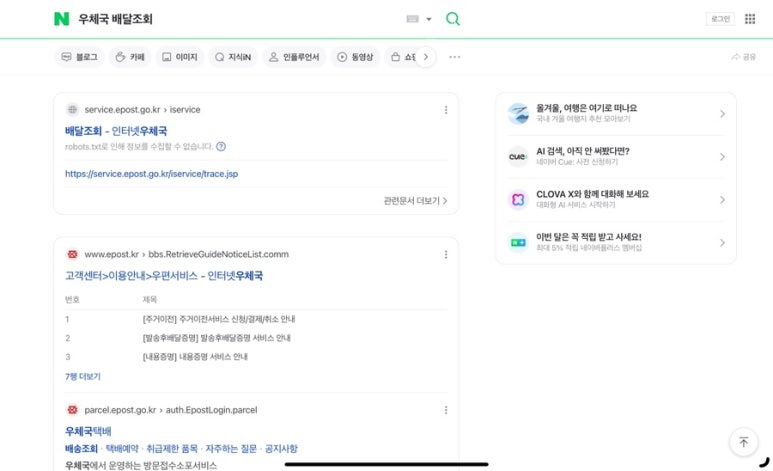This screenshot has height=471, width=773.
Task: Open the 취급제한 품목 sublink
Action: tap(172, 448)
